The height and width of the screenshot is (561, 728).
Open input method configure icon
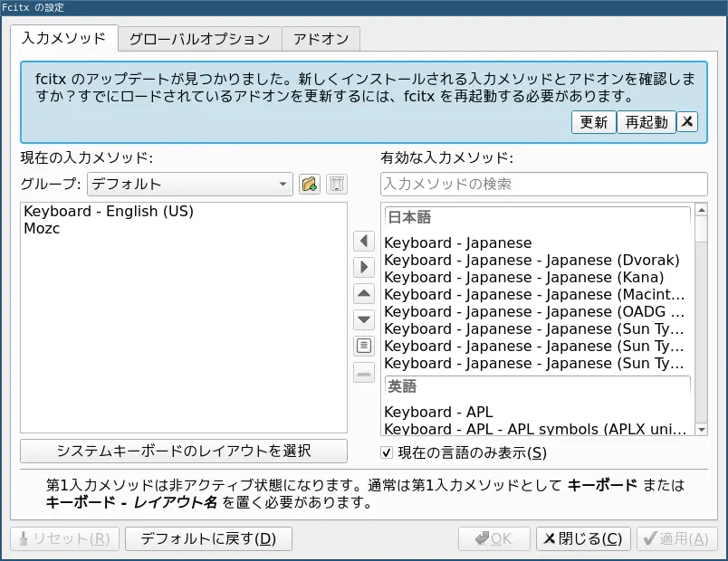coord(364,346)
